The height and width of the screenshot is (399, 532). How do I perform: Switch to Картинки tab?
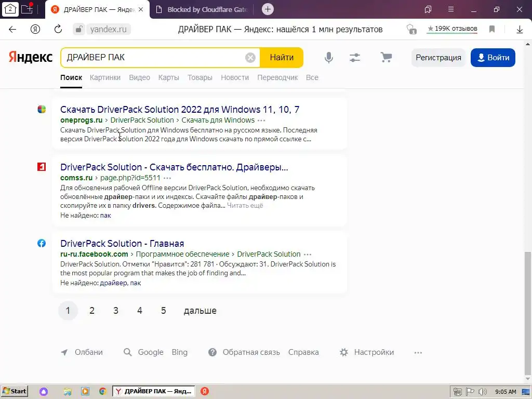[x=105, y=78]
